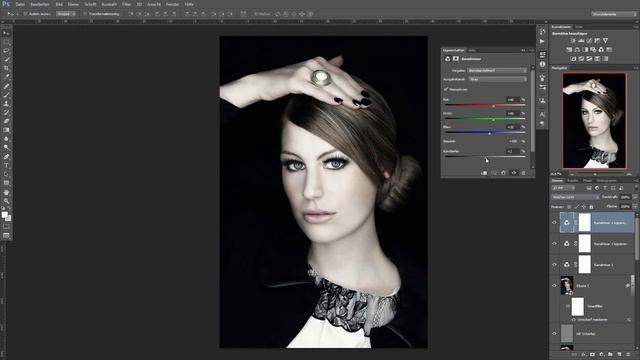Image resolution: width=640 pixels, height=360 pixels.
Task: Clip adjustment to layer icon in Eigenschaften
Action: coord(484,173)
